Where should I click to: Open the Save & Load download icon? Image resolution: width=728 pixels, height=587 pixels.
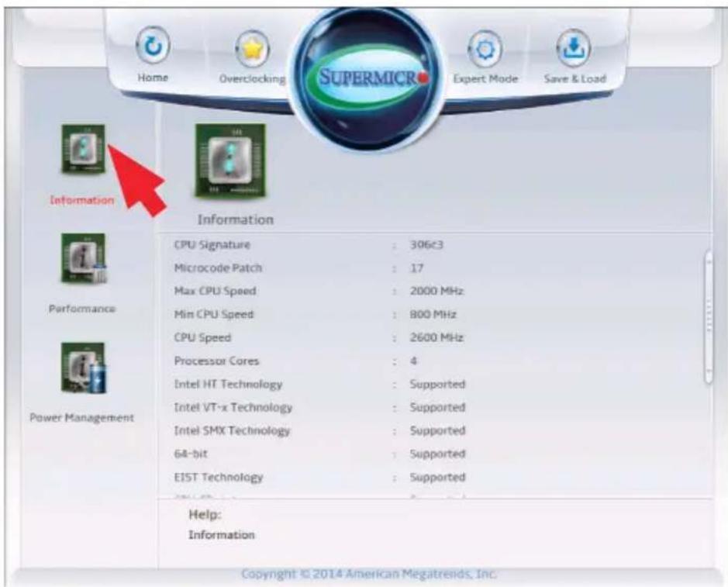(574, 47)
